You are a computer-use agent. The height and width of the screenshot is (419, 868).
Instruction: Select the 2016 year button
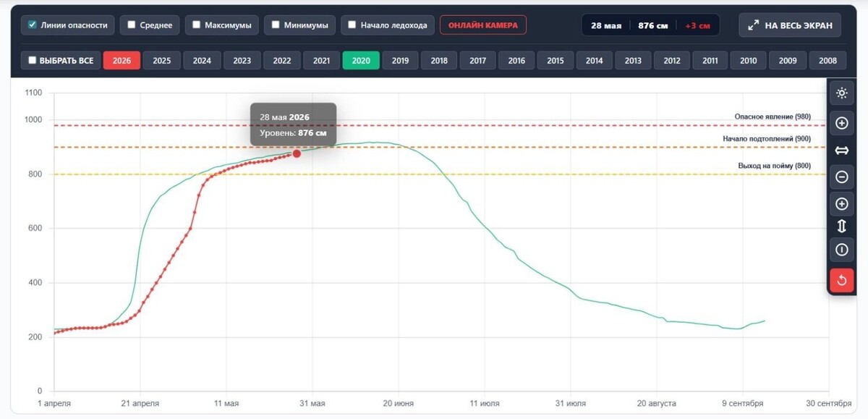516,61
